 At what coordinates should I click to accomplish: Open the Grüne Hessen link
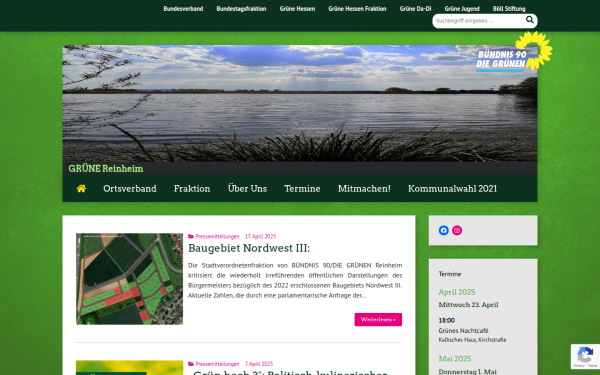[297, 9]
